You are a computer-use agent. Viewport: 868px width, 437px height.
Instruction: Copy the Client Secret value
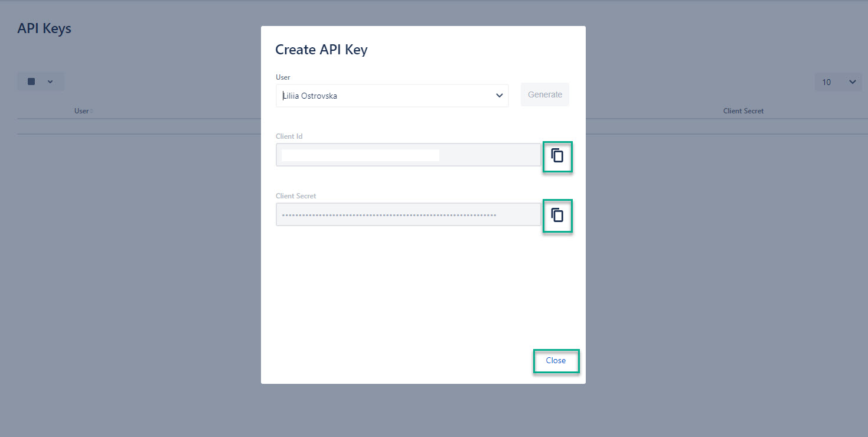557,215
